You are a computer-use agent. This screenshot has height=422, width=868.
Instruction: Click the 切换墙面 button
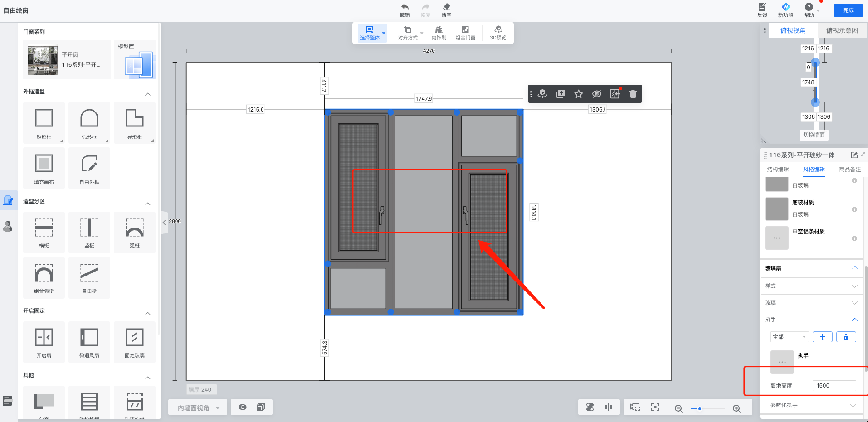[814, 135]
